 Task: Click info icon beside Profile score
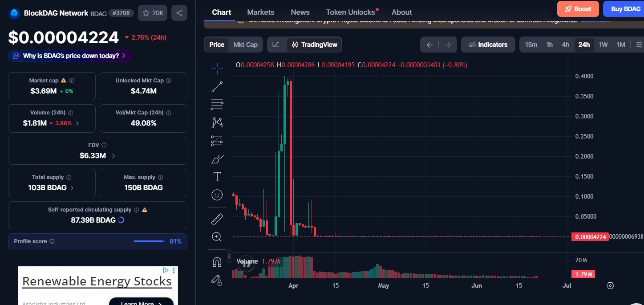(x=52, y=241)
